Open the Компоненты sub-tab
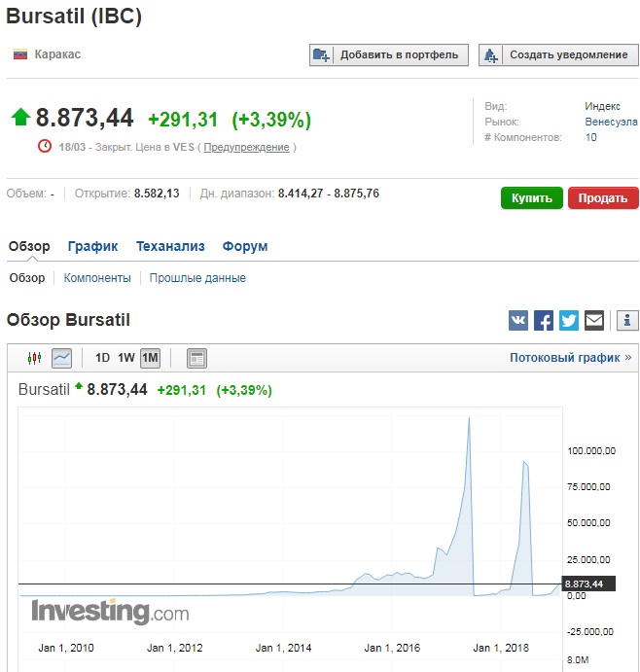 tap(97, 278)
